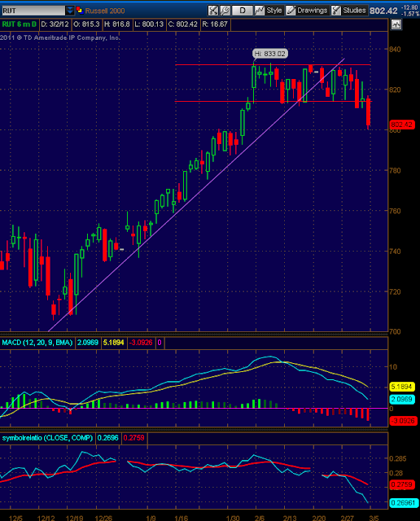The image size is (420, 521).
Task: Click the 840 price axis label
Action: tap(395, 49)
